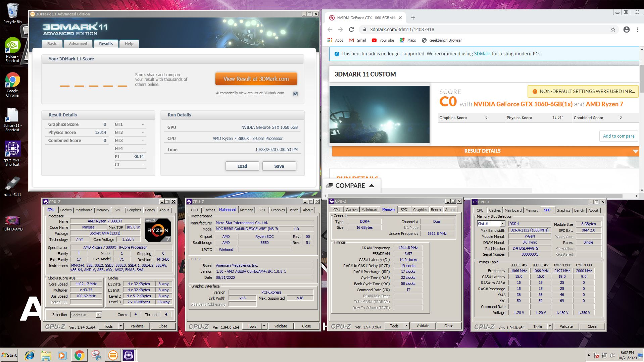Click the taskbar clock showing 6:02 PM
The height and width of the screenshot is (362, 644).
point(627,355)
